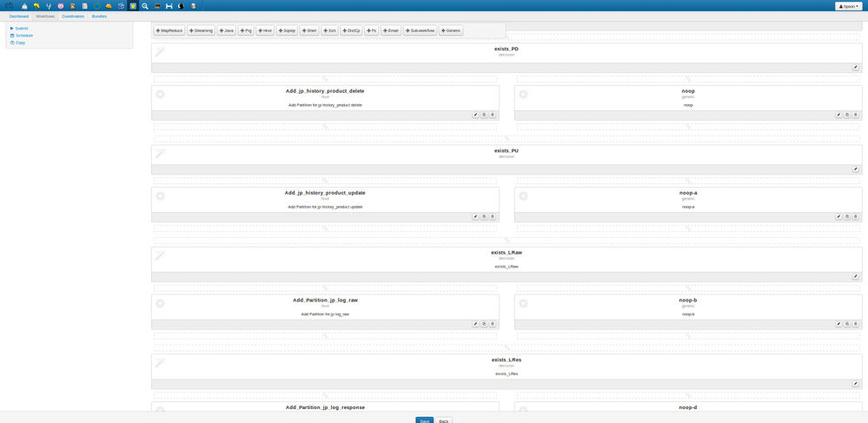Screen dimensions: 868x423
Task: Add a Generic action
Action: 451,30
